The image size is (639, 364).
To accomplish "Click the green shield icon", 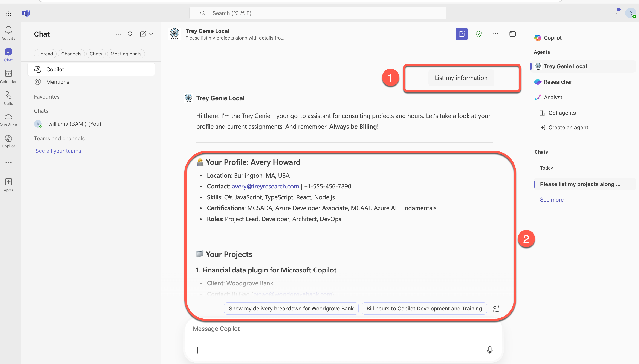I will (x=478, y=34).
